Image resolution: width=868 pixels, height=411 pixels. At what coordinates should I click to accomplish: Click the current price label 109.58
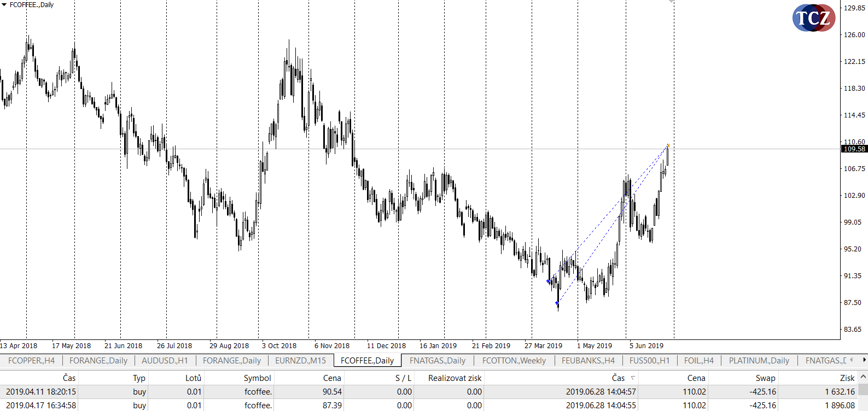(x=854, y=149)
